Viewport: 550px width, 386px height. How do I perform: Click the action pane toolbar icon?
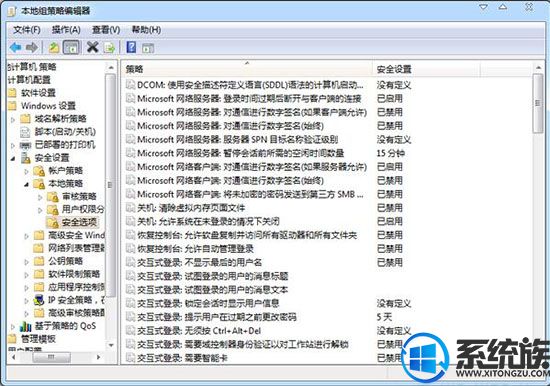148,48
